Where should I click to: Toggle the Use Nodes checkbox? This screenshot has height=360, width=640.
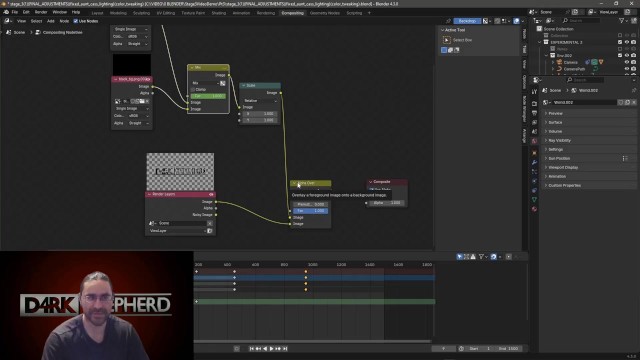point(76,21)
